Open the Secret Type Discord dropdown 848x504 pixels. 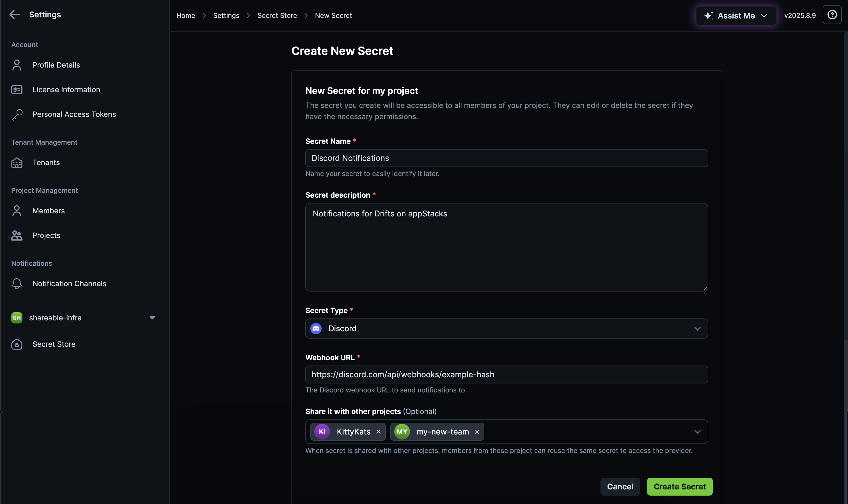click(x=506, y=329)
